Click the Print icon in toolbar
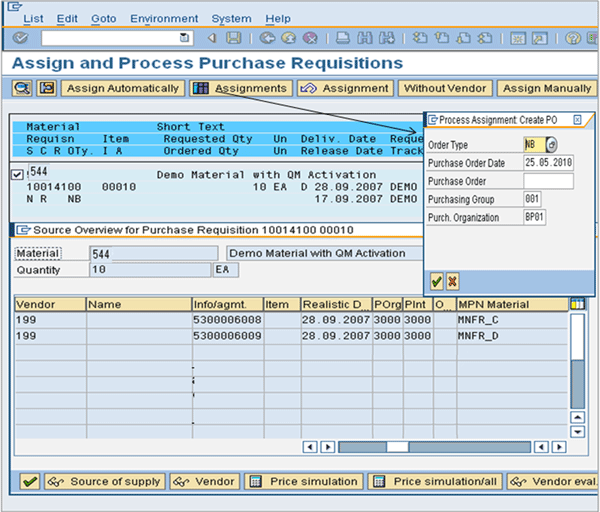Viewport: 600px width, 512px height. [x=342, y=38]
